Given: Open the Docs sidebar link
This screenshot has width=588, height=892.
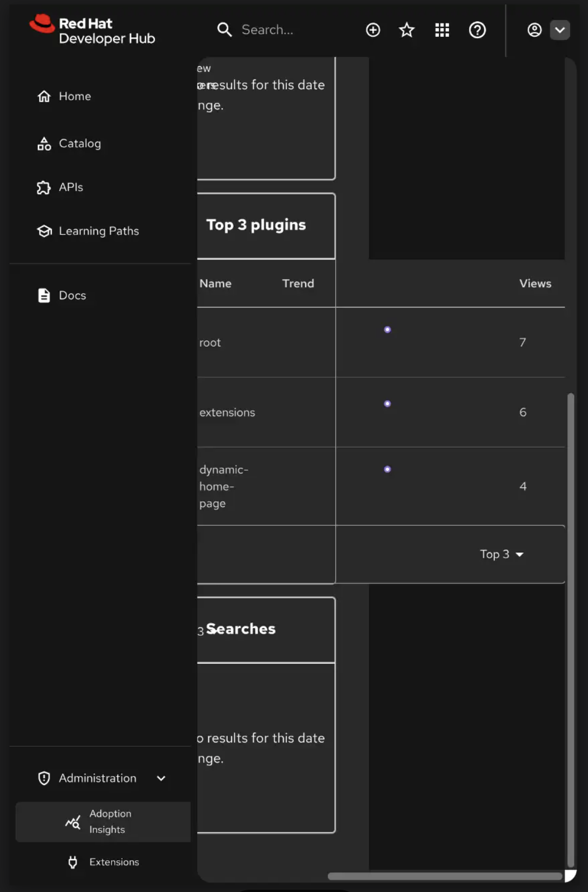Looking at the screenshot, I should tap(73, 295).
